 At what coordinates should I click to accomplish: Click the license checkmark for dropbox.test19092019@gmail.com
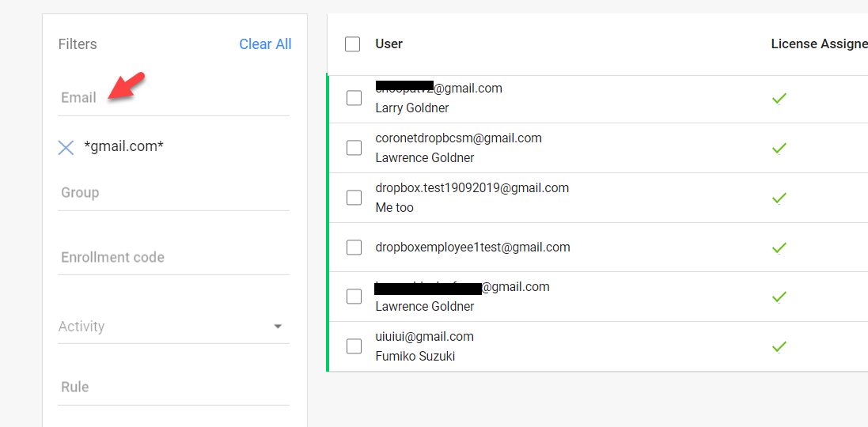pos(779,198)
